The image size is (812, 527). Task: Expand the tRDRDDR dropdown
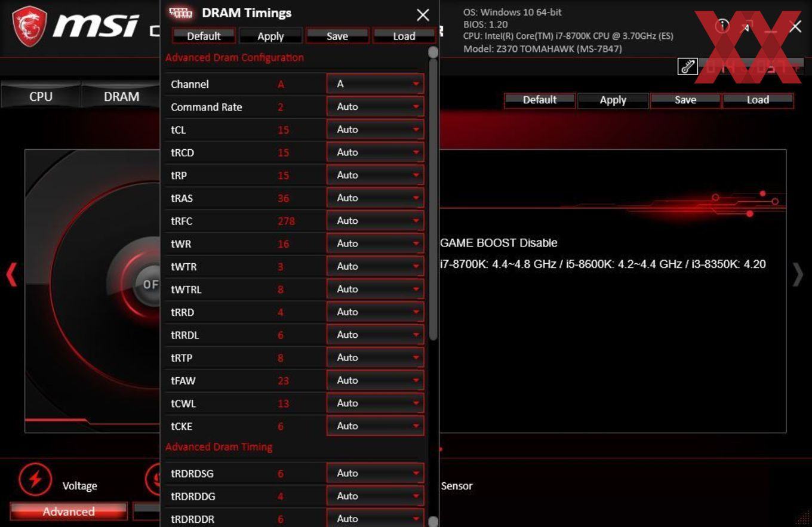(x=376, y=519)
